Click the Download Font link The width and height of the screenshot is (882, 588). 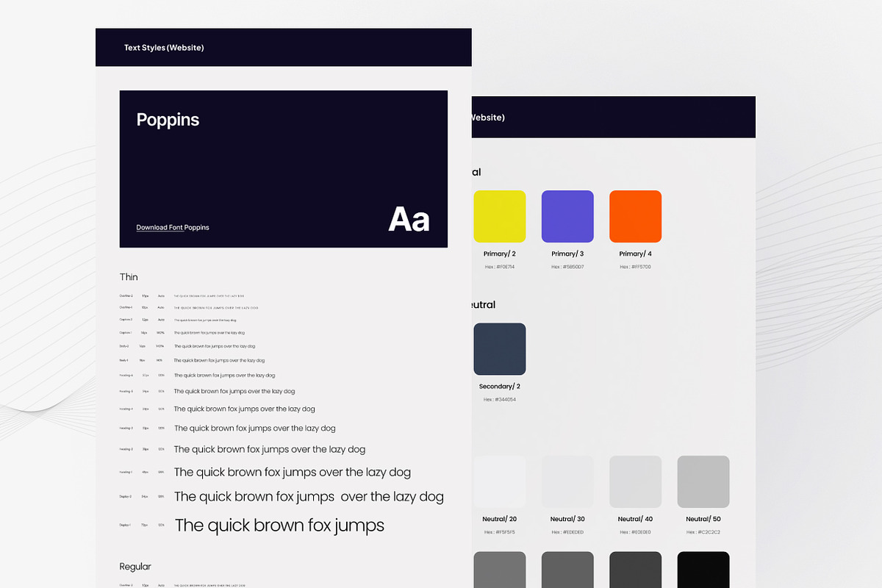click(159, 228)
